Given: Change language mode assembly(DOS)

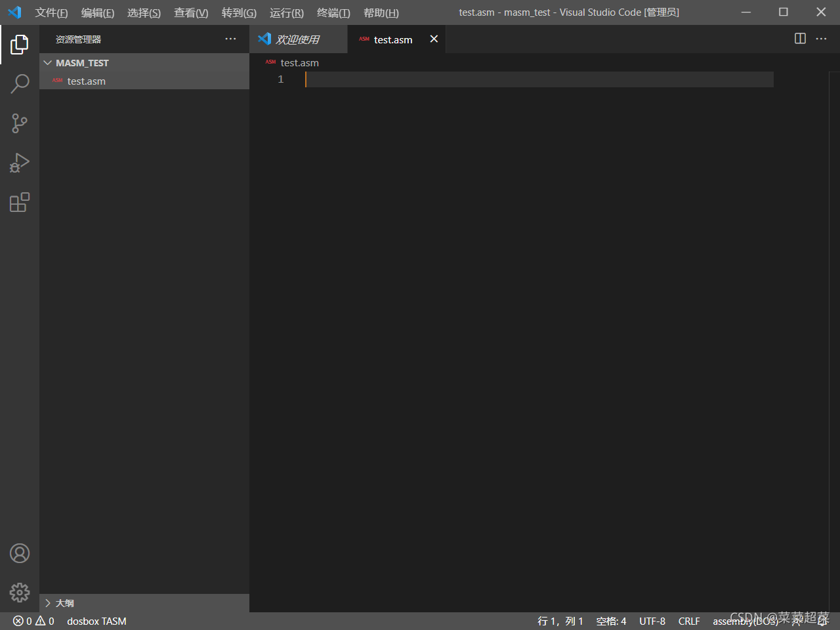Looking at the screenshot, I should (745, 621).
